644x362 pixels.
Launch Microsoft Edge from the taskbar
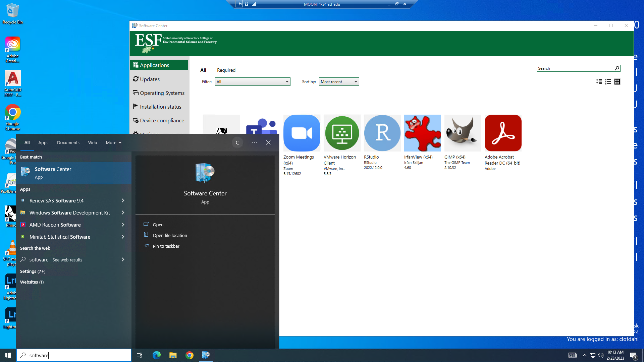[x=156, y=355]
